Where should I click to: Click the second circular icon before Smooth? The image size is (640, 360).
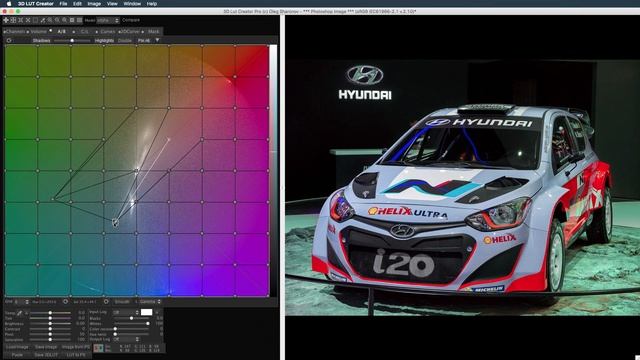(x=106, y=302)
